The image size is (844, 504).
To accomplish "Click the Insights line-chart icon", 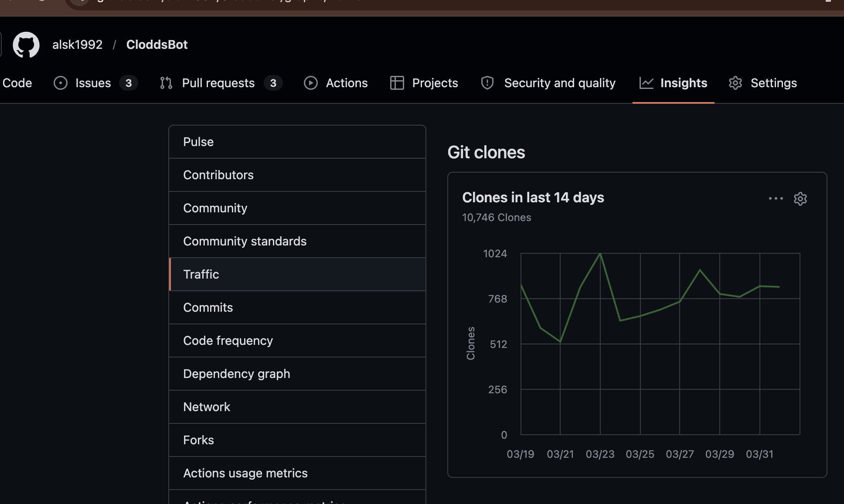I will tap(647, 83).
